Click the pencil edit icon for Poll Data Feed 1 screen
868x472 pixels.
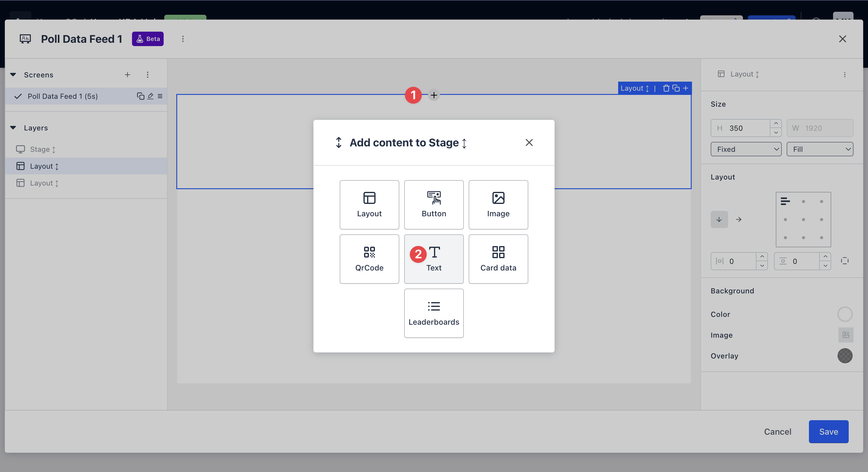click(150, 96)
